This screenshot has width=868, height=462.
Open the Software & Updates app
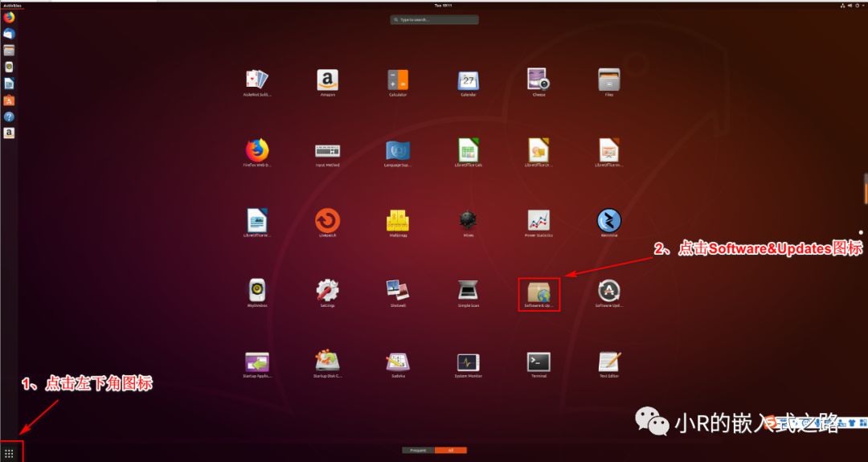tap(538, 292)
